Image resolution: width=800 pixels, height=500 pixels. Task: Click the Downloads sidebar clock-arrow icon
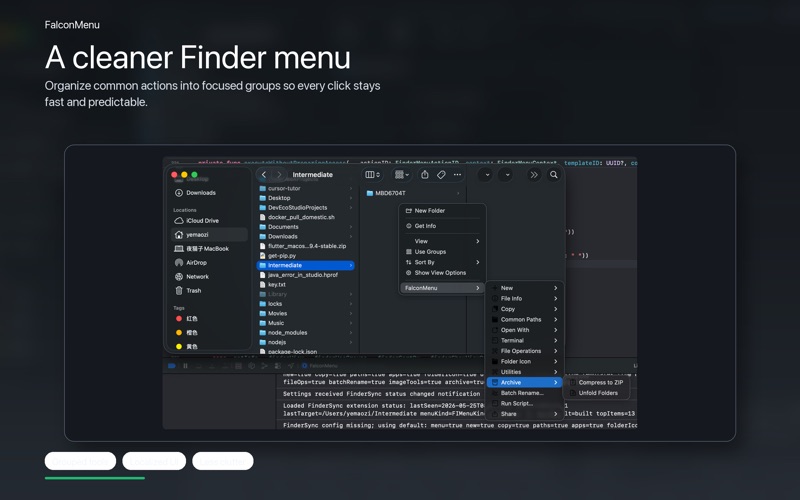click(179, 193)
